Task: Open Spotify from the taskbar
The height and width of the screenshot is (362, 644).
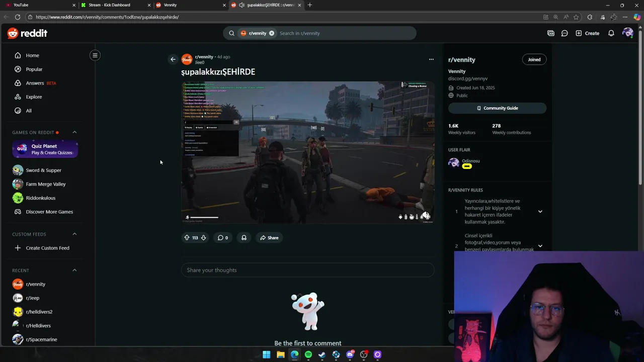Action: click(308, 354)
